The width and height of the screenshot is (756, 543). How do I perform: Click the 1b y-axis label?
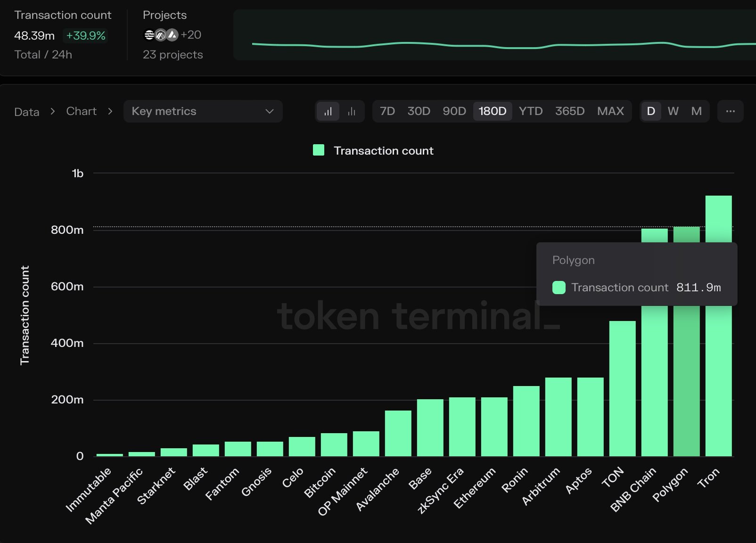(x=78, y=173)
